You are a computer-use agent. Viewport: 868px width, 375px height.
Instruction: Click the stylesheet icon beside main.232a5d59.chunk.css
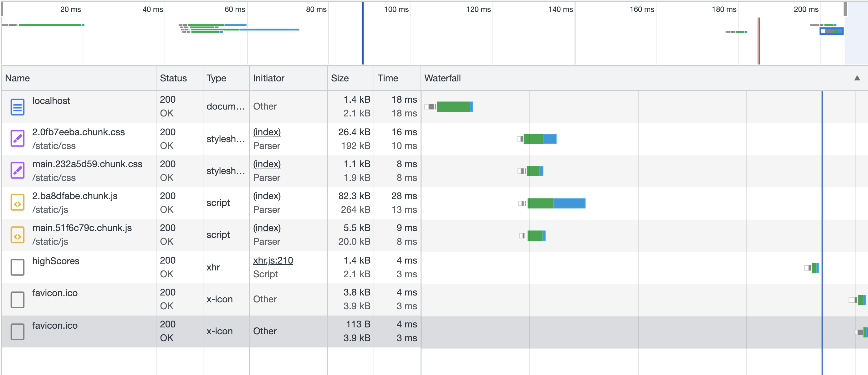click(17, 170)
